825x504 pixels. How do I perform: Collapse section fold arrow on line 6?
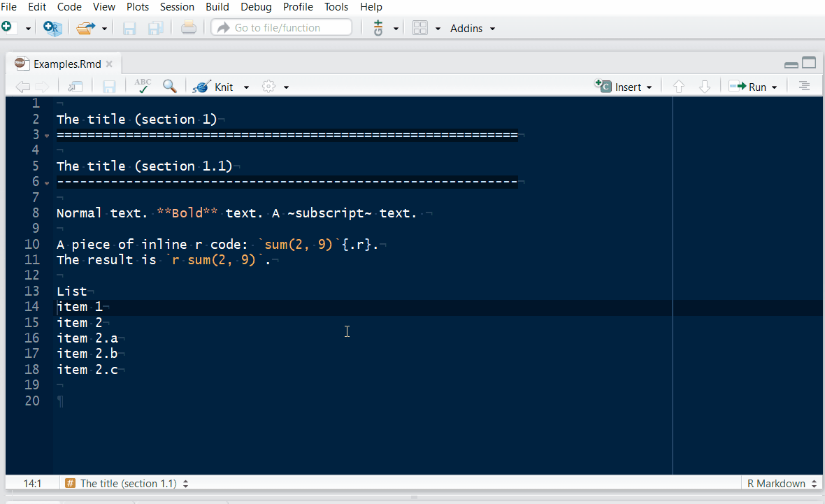(47, 183)
